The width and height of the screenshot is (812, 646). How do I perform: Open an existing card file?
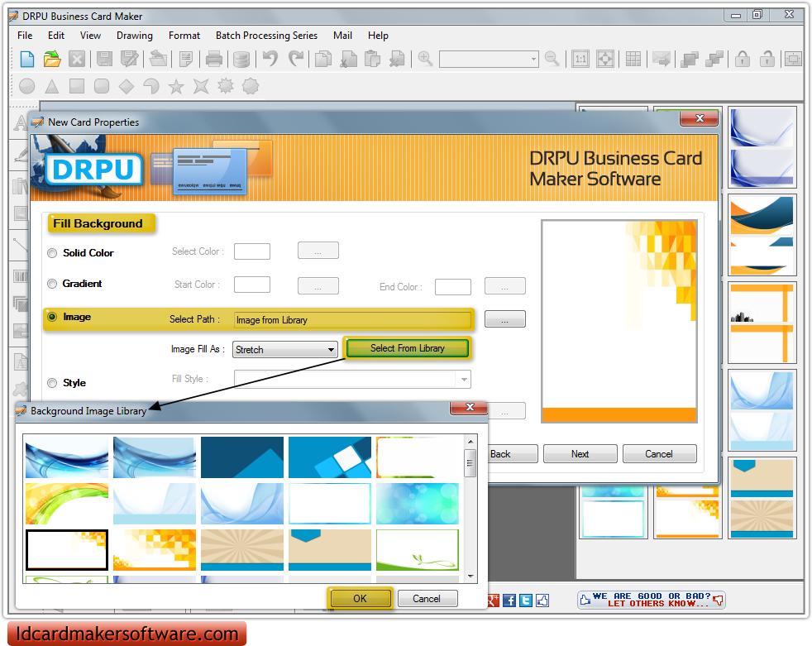[x=51, y=59]
